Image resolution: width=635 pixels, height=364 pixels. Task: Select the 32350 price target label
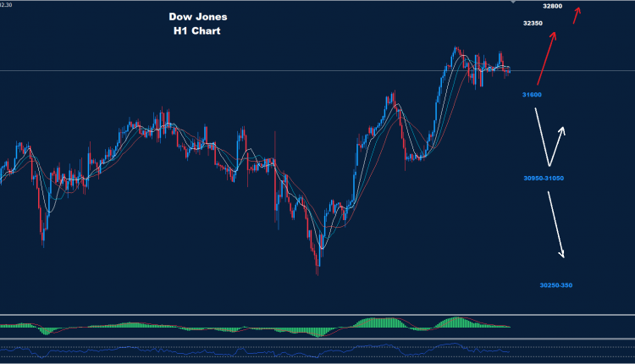(533, 23)
